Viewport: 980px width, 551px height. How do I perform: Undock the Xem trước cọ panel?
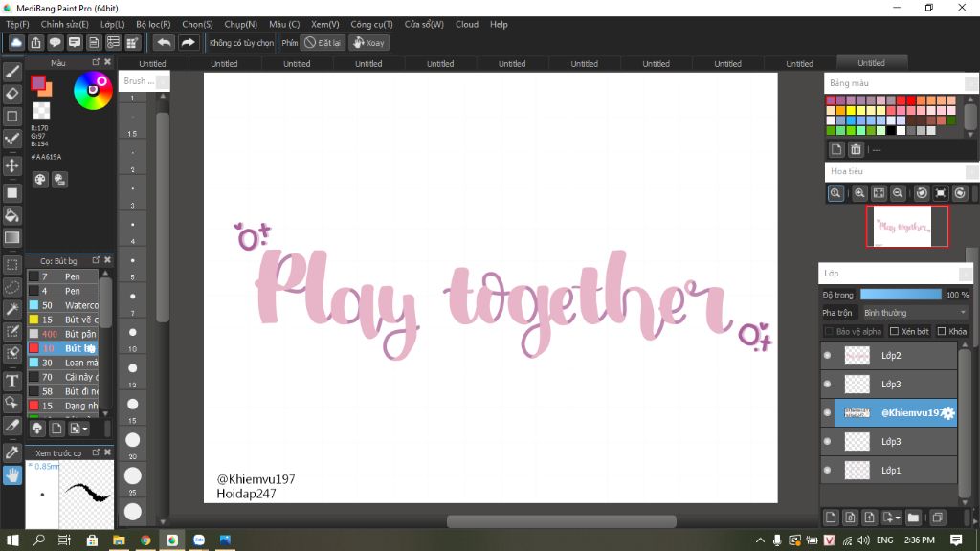coord(96,452)
